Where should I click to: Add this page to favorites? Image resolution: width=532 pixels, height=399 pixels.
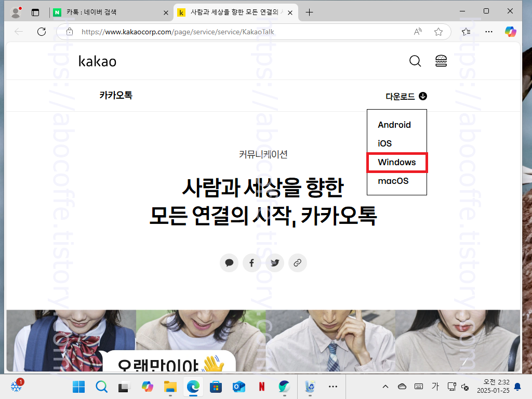click(x=438, y=32)
